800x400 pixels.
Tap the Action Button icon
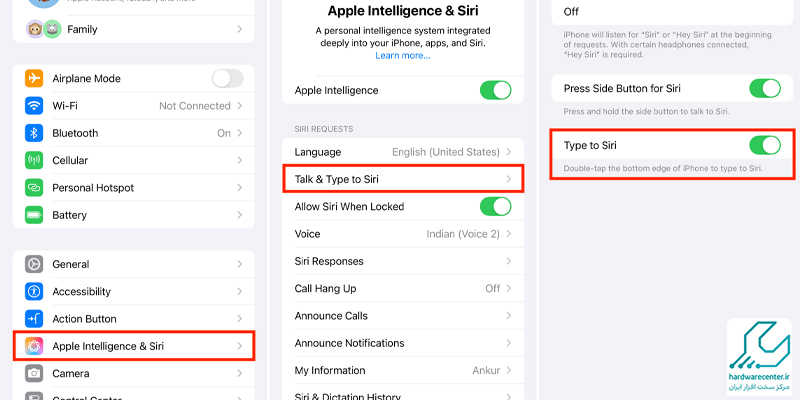point(35,319)
